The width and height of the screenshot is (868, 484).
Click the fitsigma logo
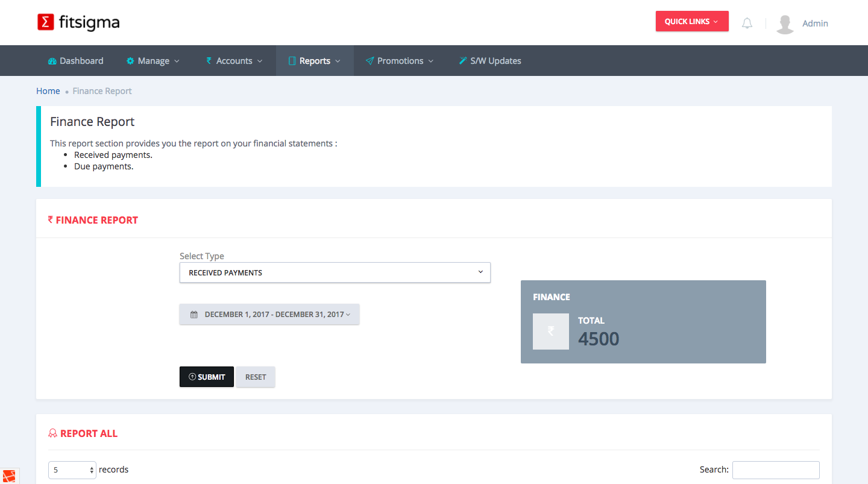[78, 23]
